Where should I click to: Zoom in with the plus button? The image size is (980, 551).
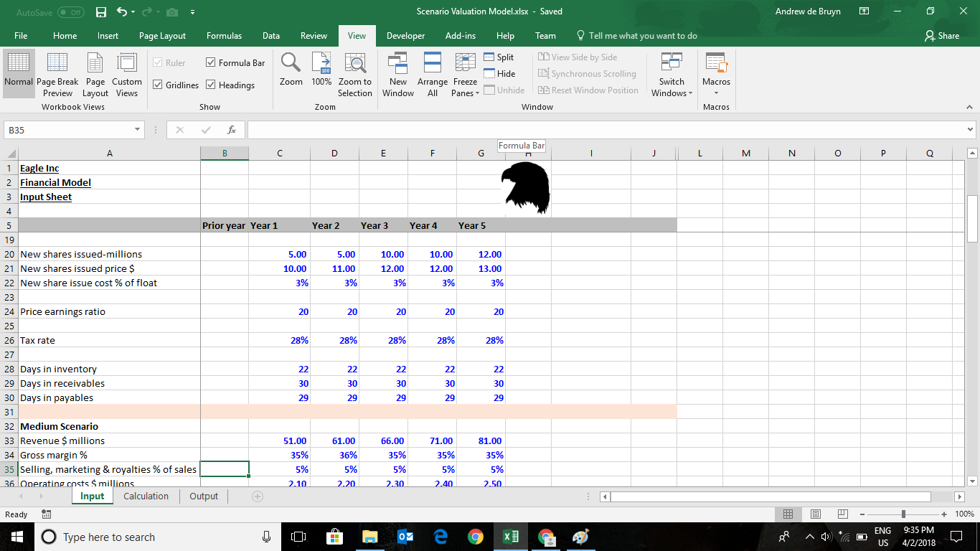945,514
